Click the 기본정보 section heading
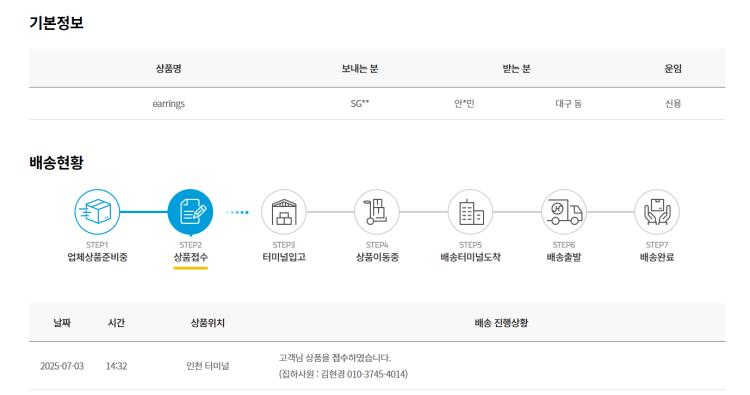The height and width of the screenshot is (395, 750). coord(56,23)
